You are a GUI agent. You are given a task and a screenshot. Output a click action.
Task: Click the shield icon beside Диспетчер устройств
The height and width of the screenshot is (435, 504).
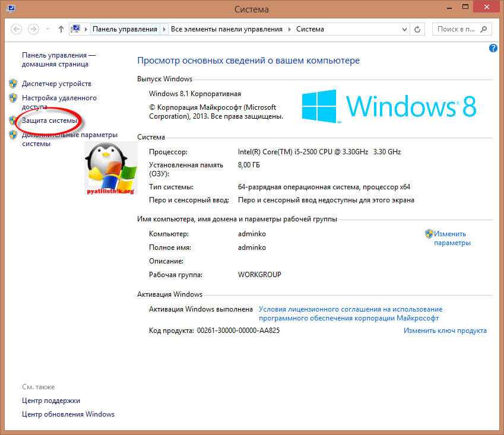click(x=13, y=84)
